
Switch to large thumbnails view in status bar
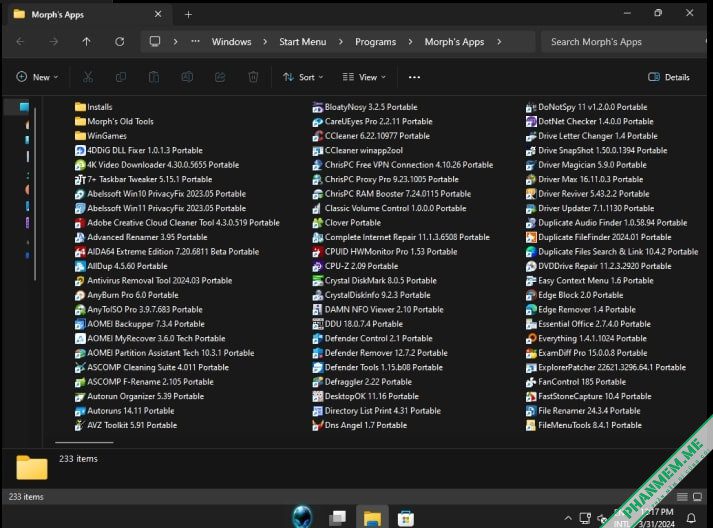[x=697, y=497]
